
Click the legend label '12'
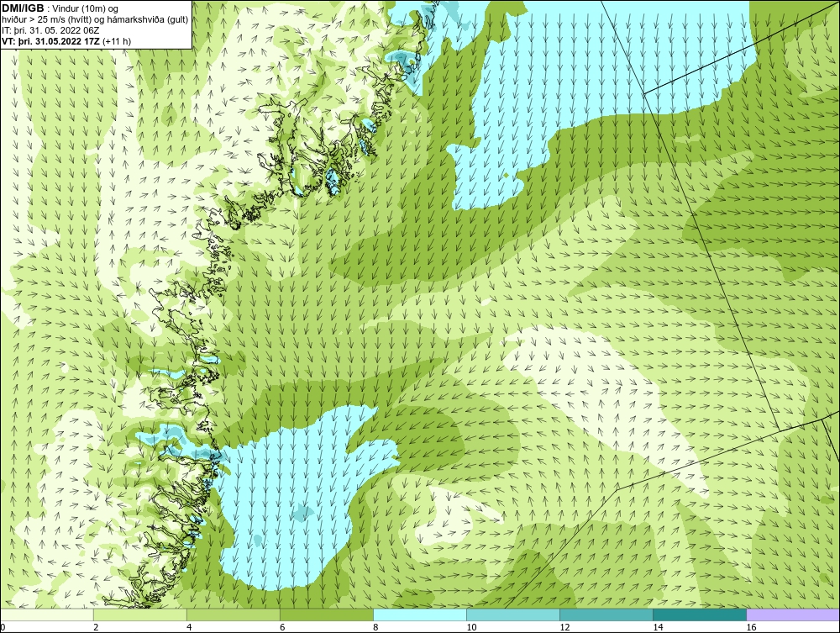564,627
